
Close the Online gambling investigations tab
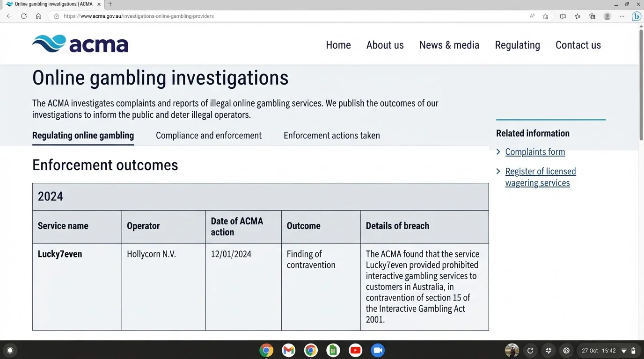(x=99, y=4)
